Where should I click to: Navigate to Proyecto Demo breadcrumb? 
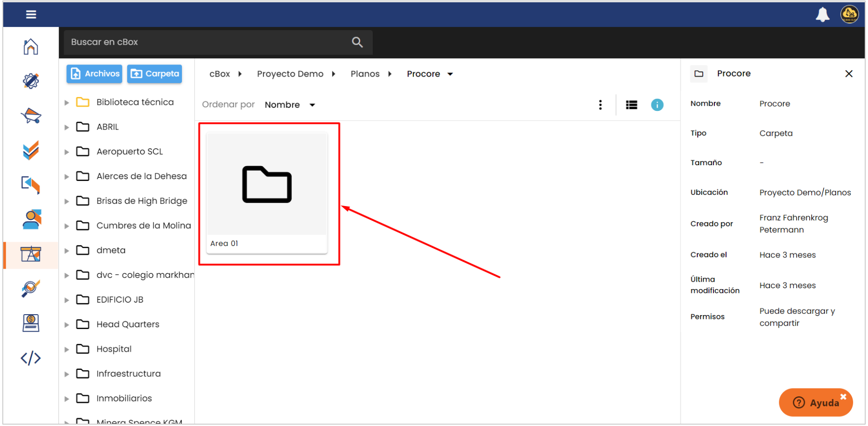click(x=290, y=74)
